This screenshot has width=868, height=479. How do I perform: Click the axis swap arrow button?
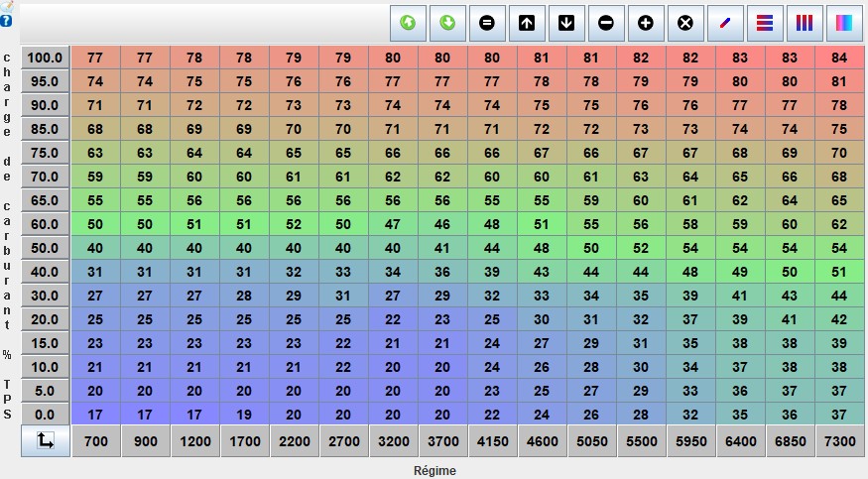pos(45,441)
